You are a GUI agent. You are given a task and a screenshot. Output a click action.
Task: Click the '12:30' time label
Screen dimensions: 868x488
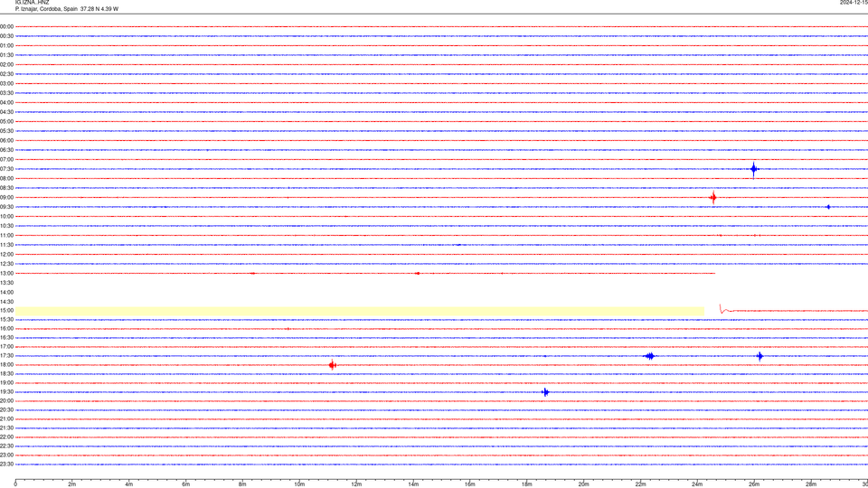point(6,264)
